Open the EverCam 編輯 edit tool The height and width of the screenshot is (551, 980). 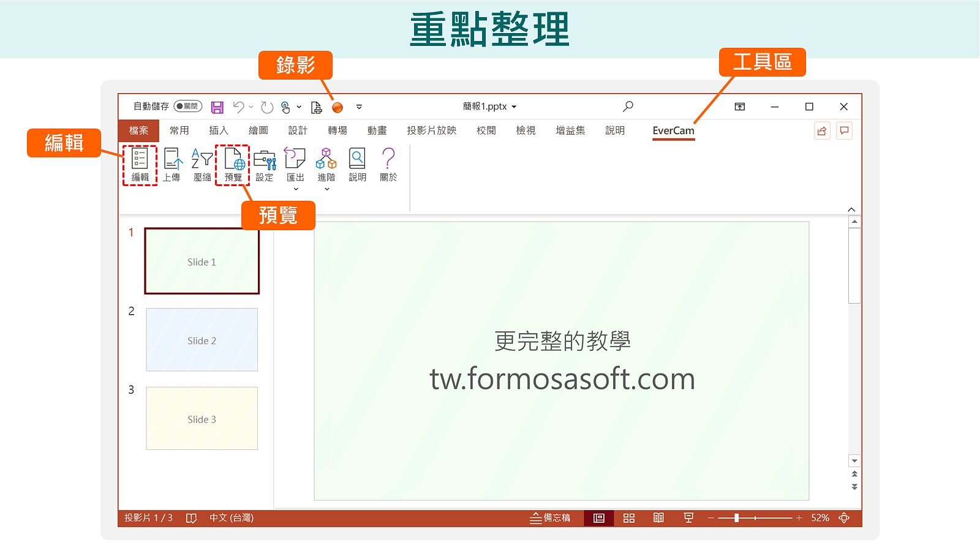click(x=140, y=164)
